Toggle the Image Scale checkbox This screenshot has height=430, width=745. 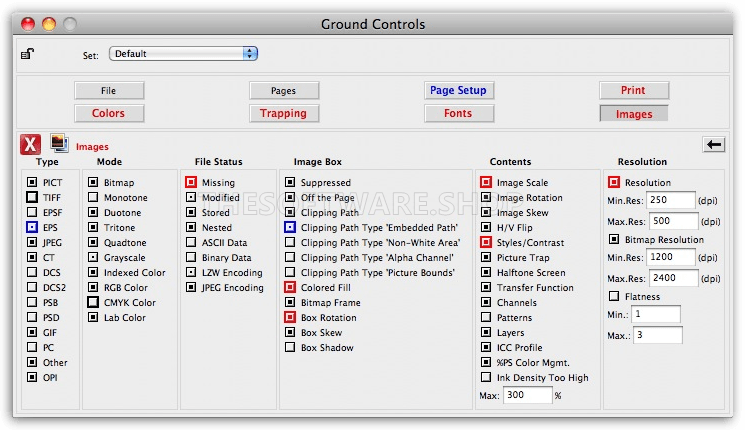pyautogui.click(x=486, y=182)
